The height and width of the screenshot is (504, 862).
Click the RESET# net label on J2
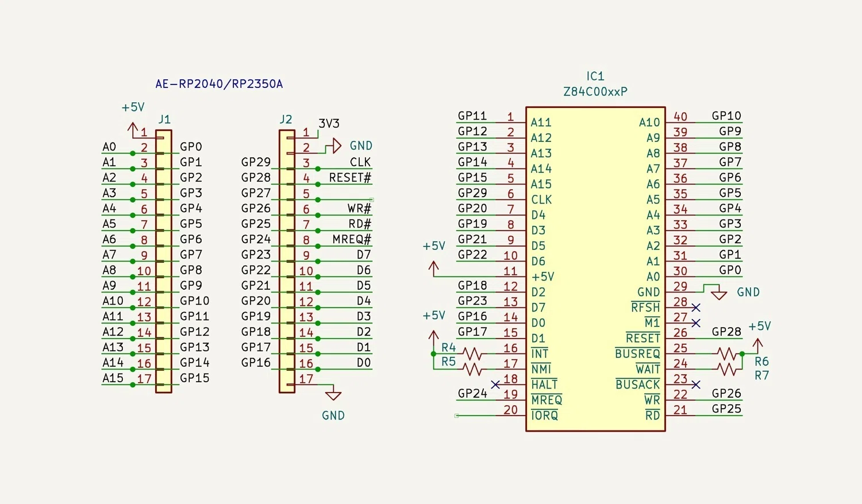[x=350, y=178]
